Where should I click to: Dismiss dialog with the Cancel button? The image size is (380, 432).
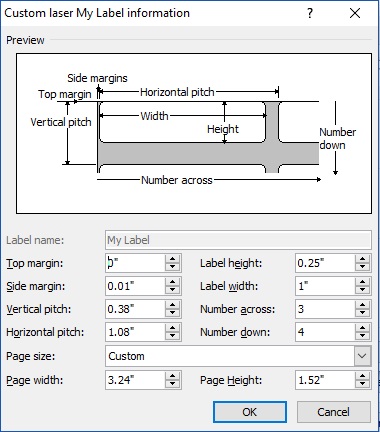pyautogui.click(x=334, y=412)
